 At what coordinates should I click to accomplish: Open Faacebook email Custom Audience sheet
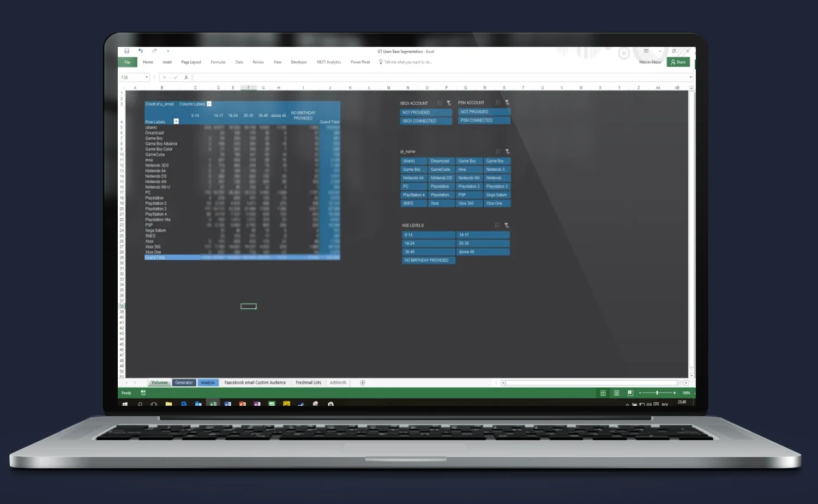pyautogui.click(x=255, y=382)
